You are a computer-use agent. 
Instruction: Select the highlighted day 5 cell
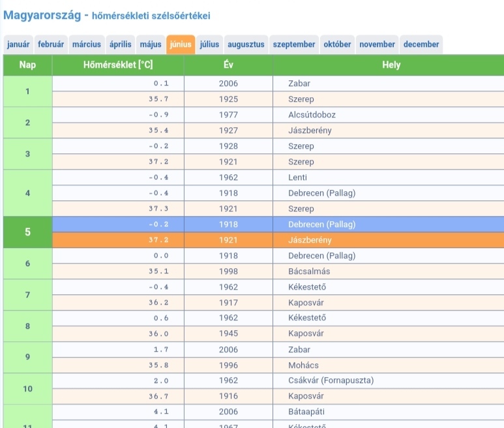(27, 232)
